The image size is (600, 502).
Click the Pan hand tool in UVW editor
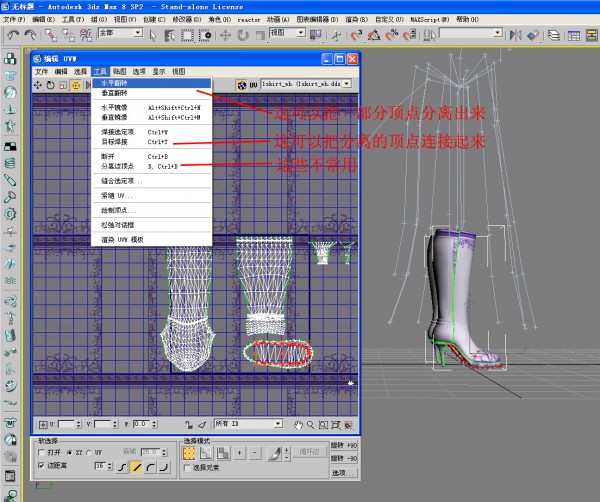(x=297, y=425)
